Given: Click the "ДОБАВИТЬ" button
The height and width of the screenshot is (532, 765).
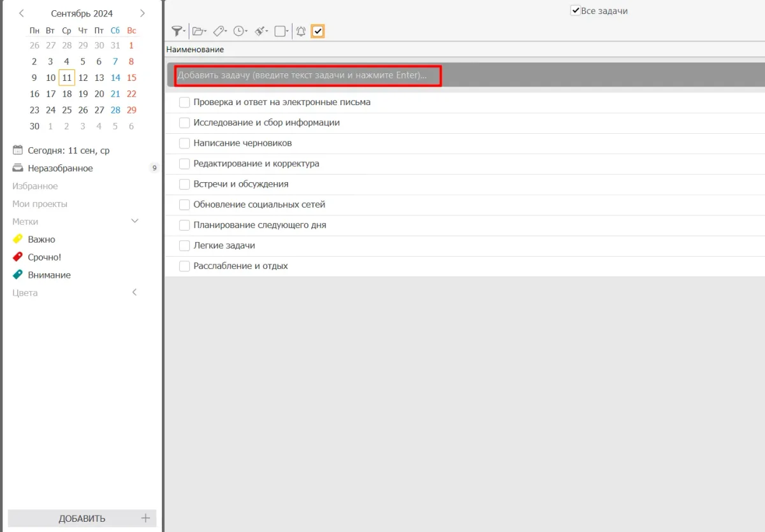Looking at the screenshot, I should pos(82,518).
